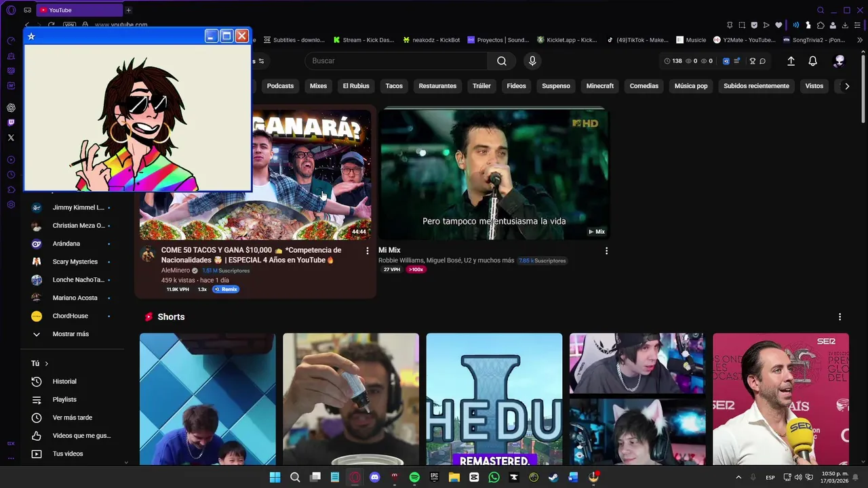The image size is (868, 488).
Task: Open AleMinero channel name link
Action: (x=176, y=270)
